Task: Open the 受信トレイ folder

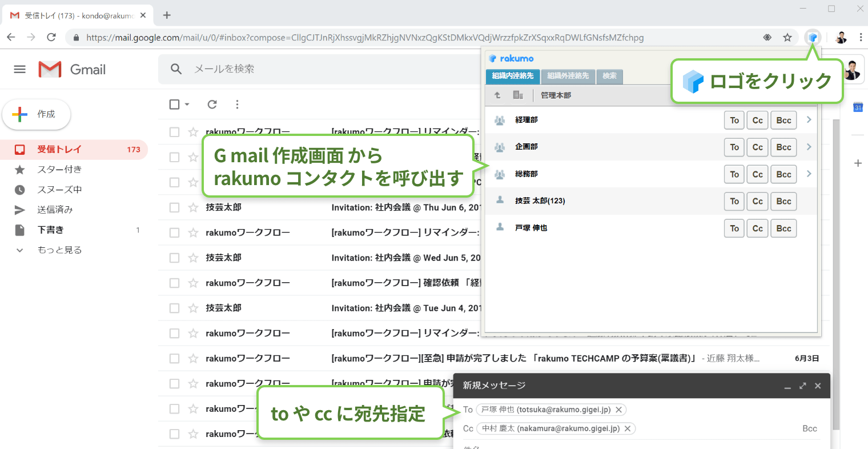Action: coord(74,150)
